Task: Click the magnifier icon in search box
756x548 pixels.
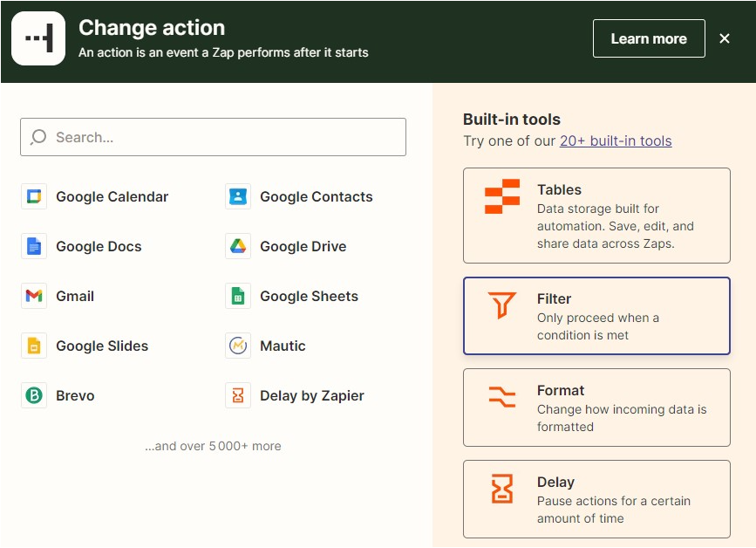Action: tap(38, 137)
